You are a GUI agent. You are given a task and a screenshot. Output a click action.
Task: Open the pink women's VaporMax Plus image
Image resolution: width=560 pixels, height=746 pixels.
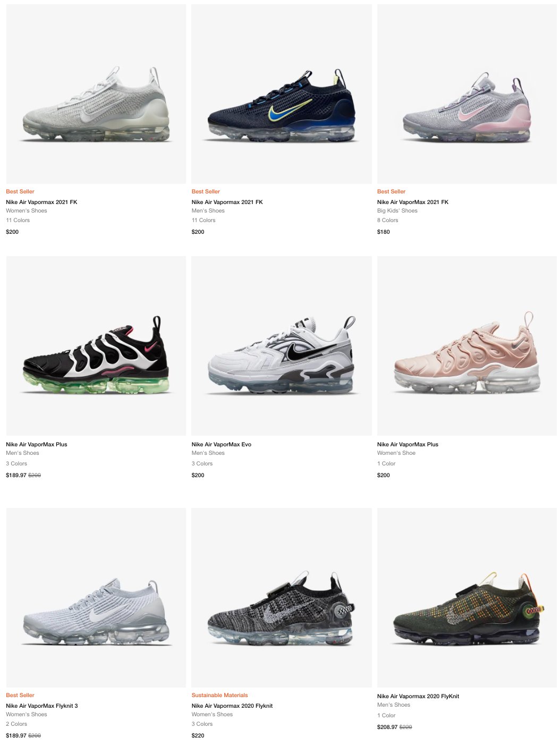[x=467, y=346]
